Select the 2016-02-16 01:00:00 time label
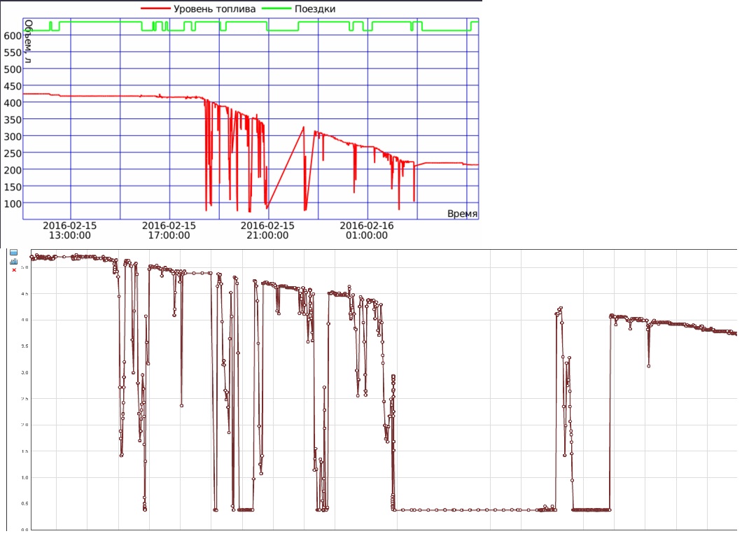The width and height of the screenshot is (756, 536). 367,230
